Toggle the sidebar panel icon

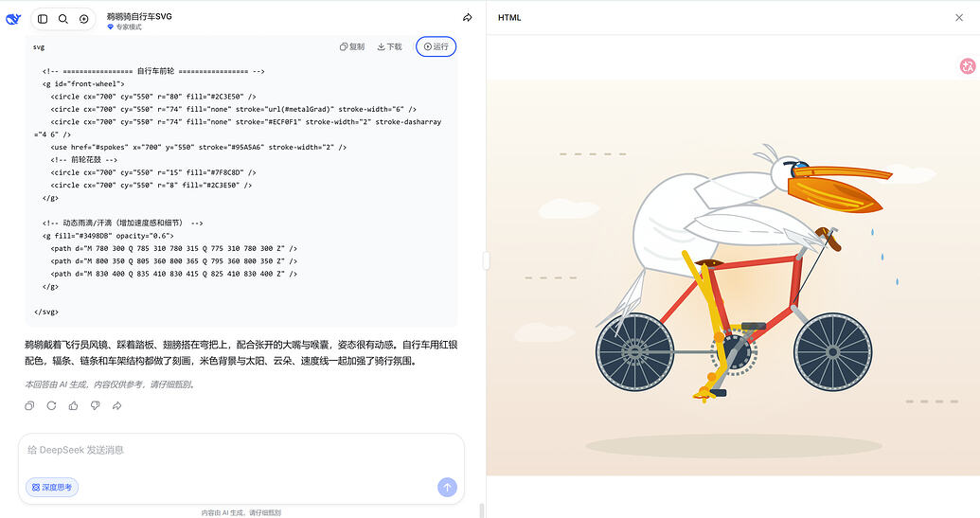click(x=43, y=19)
